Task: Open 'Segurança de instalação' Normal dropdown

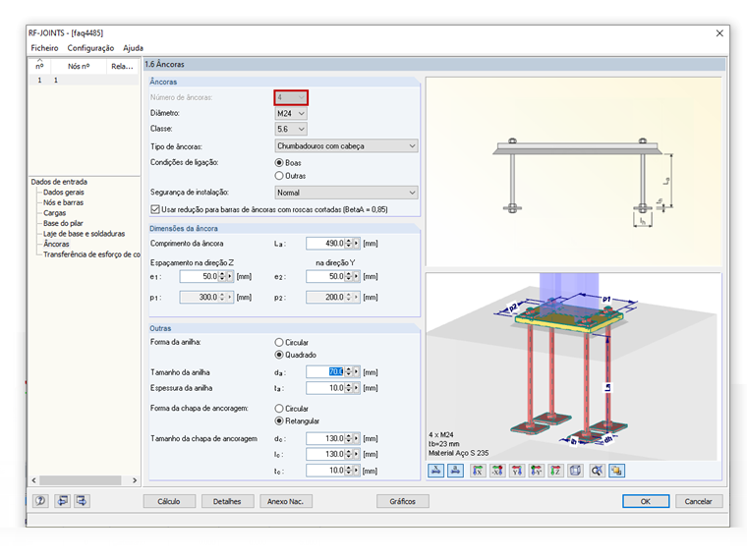Action: (346, 193)
